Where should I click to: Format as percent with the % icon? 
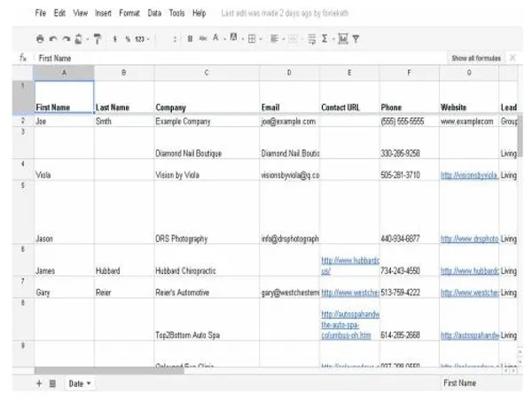click(x=128, y=39)
